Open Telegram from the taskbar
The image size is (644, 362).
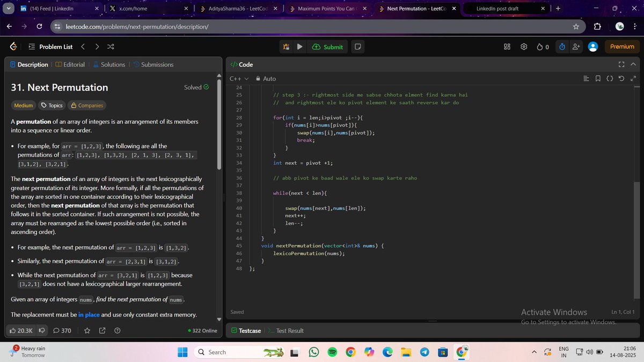pyautogui.click(x=424, y=352)
